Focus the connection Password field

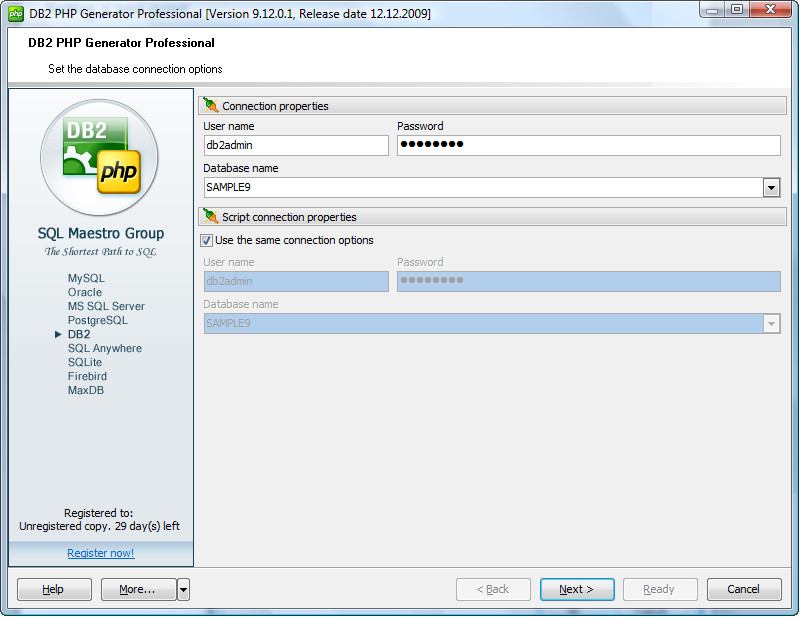pos(589,145)
